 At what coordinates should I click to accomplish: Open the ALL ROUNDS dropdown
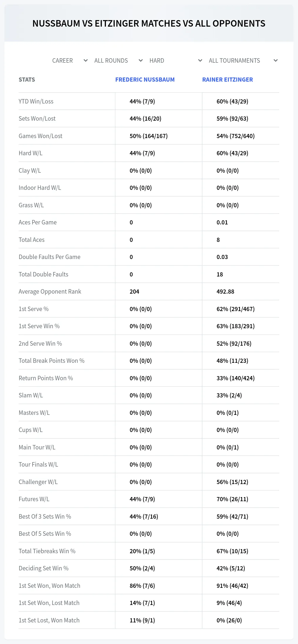[x=118, y=61]
